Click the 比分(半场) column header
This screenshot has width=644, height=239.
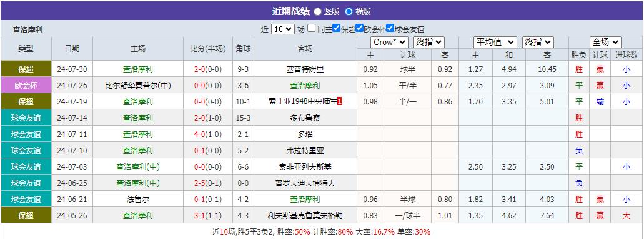coord(208,49)
